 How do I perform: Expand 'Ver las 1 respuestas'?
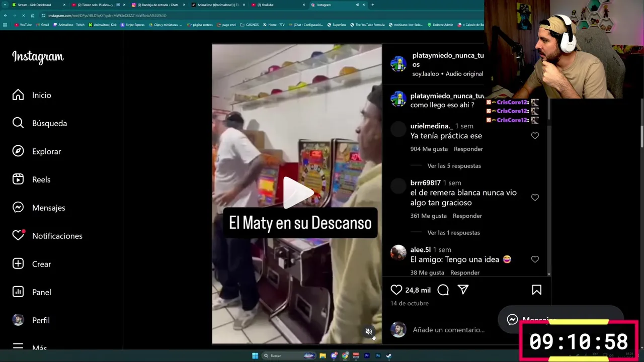453,232
